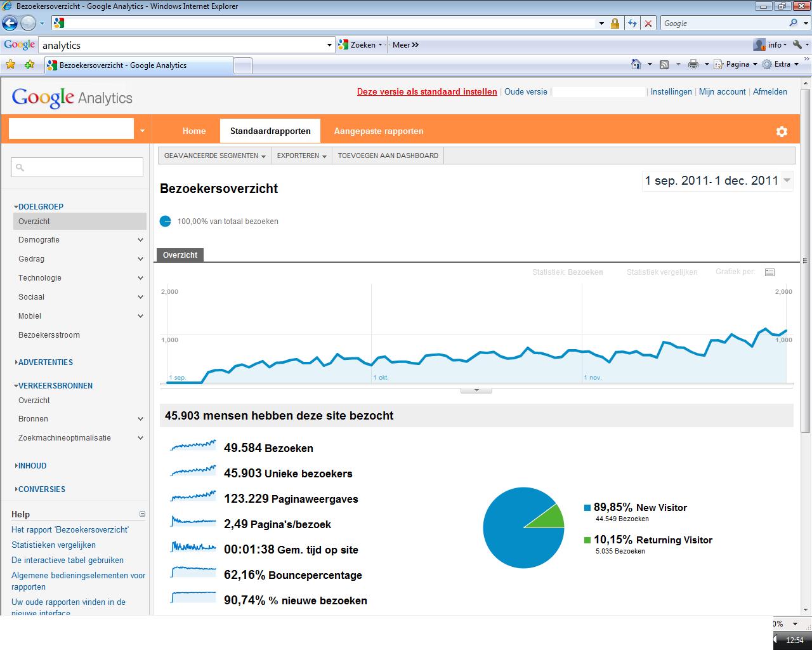
Task: Click the Bouncepercentage sparkline thumbnail
Action: (193, 573)
